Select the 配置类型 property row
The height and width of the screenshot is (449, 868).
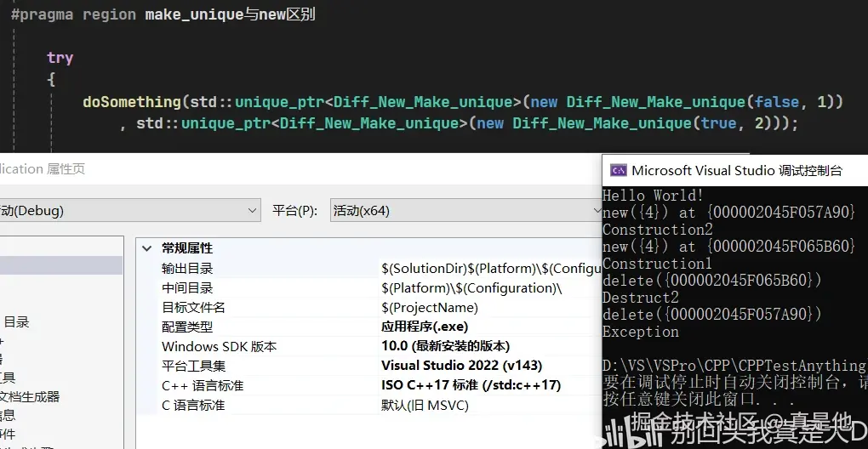point(369,327)
